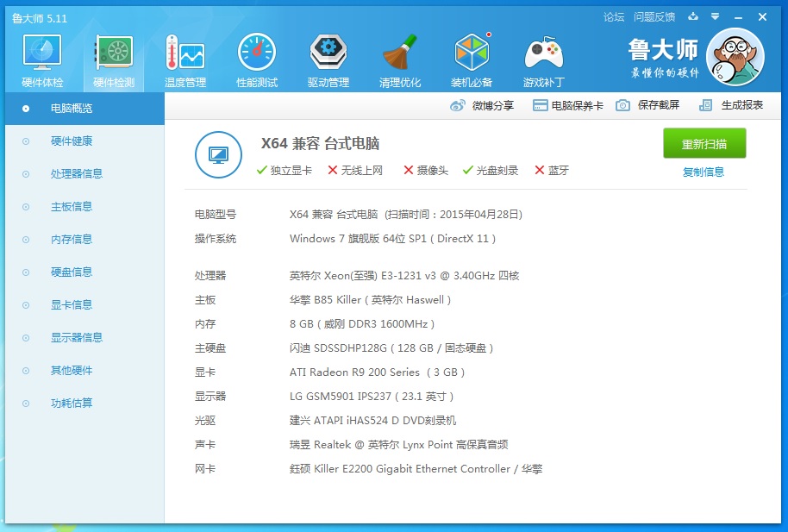Open 游戏补丁 gamepad icon

[x=543, y=53]
